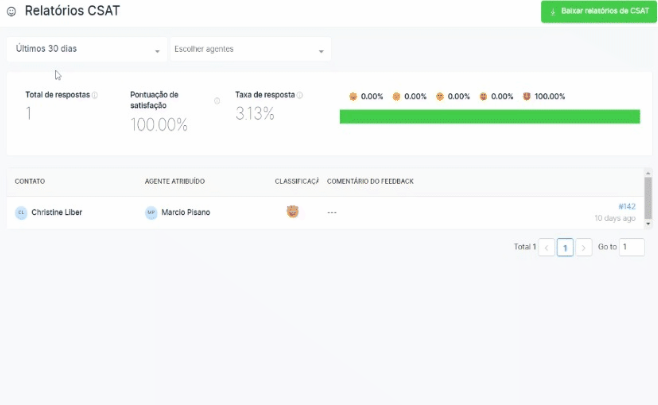Go to the next page arrow
658x405 pixels.
click(x=584, y=247)
